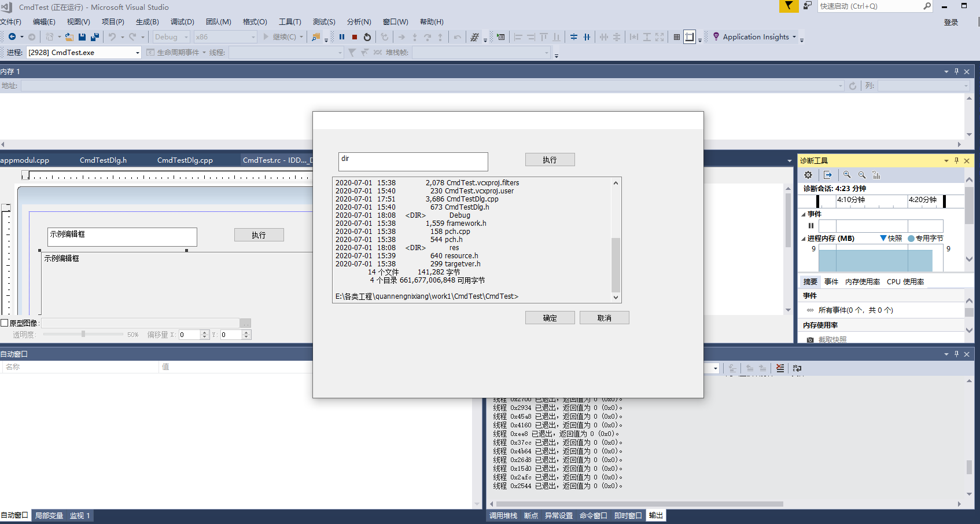Click diagnostic tools output export icon
This screenshot has width=980, height=524.
click(828, 175)
